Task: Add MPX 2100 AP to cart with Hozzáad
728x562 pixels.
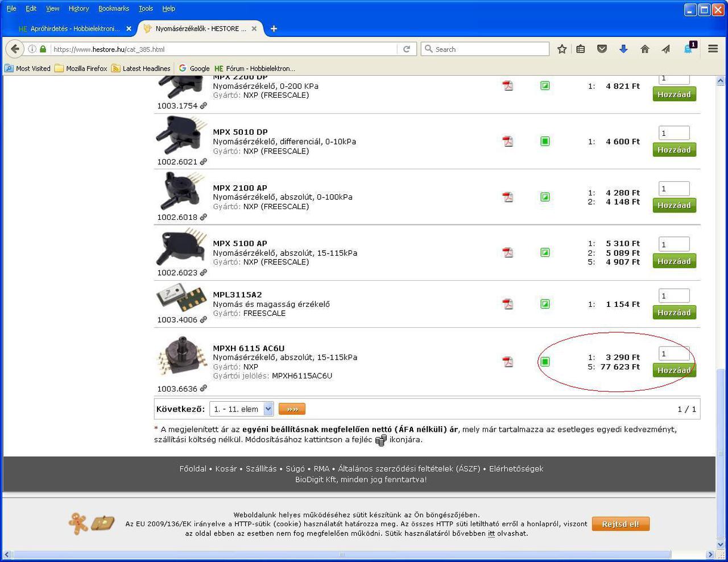Action: pos(674,205)
